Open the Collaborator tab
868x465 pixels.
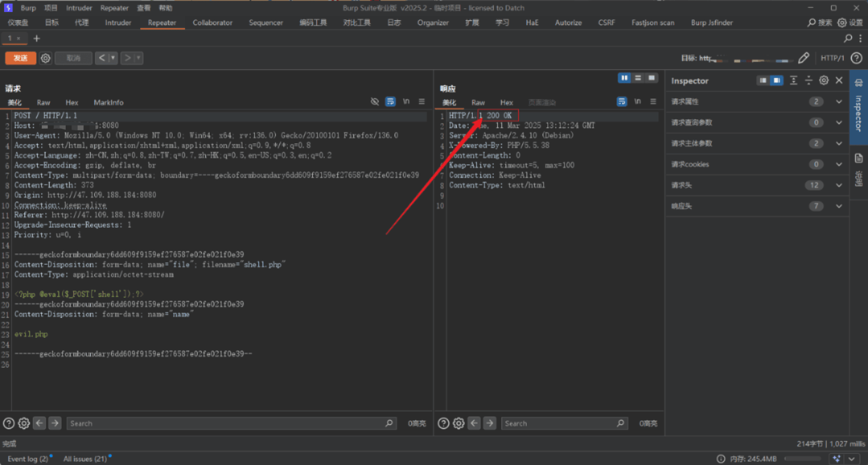(213, 22)
